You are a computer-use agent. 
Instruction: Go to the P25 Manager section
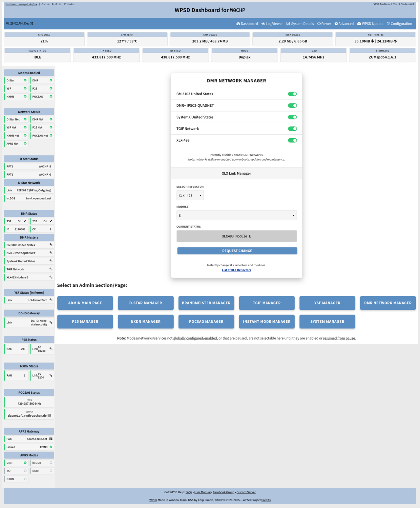[85, 322]
